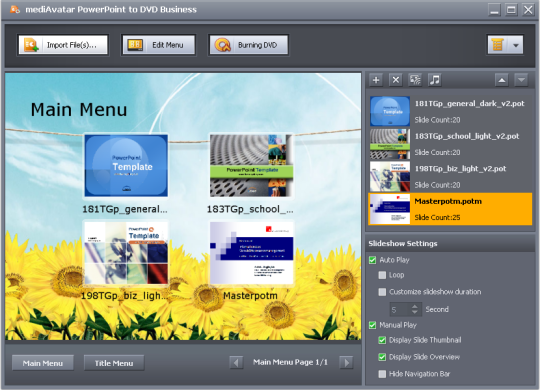Select the 183TGp_school preview thumbnail
540x390 pixels.
(x=252, y=165)
